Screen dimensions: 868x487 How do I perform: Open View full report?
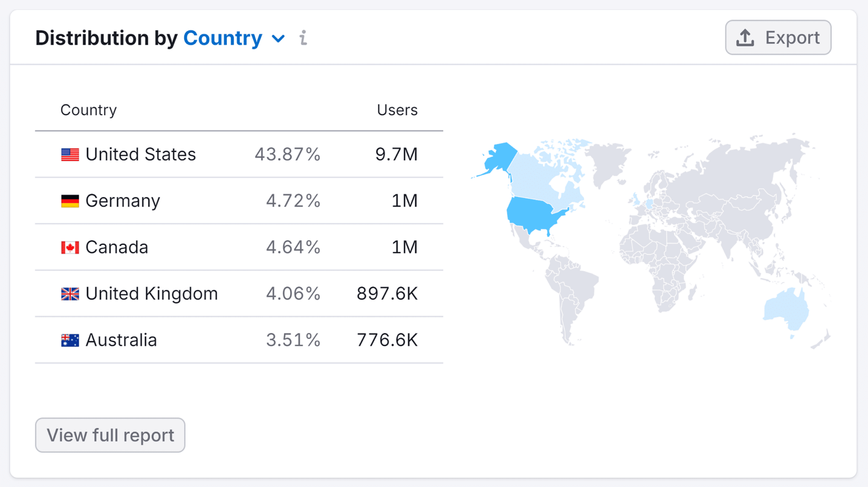110,435
